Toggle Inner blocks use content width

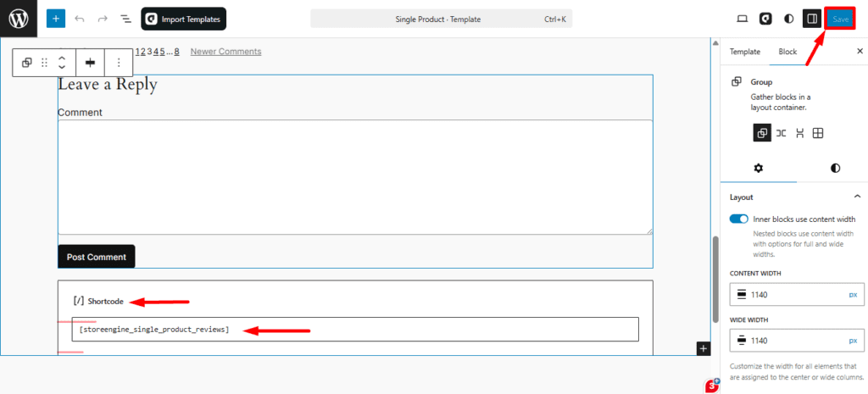(739, 219)
